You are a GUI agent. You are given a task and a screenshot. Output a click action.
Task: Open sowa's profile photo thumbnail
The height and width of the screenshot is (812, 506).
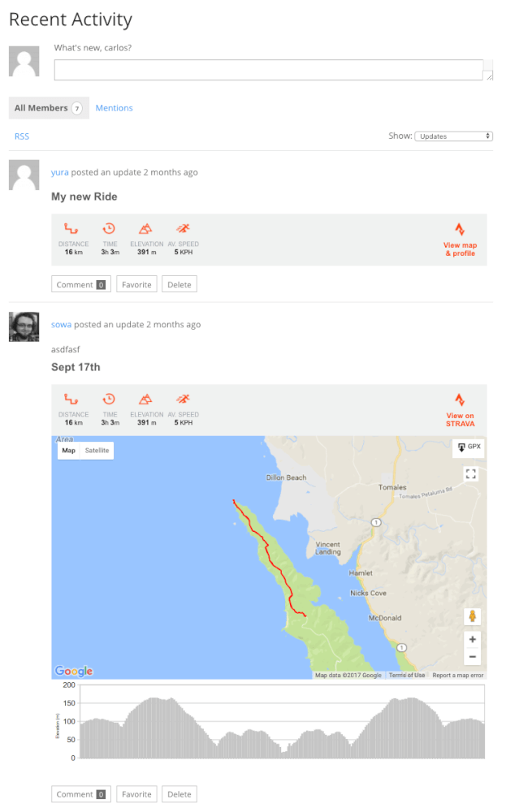point(24,326)
